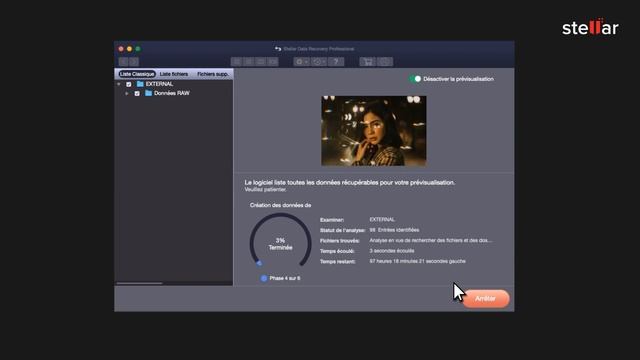Go forward with the right arrow toolbar button
The width and height of the screenshot is (640, 360).
[x=134, y=62]
